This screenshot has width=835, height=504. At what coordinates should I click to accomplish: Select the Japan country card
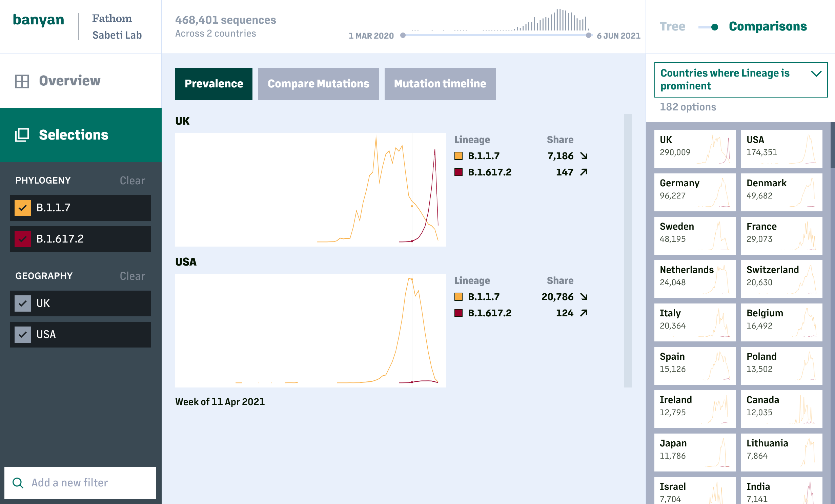pyautogui.click(x=695, y=452)
